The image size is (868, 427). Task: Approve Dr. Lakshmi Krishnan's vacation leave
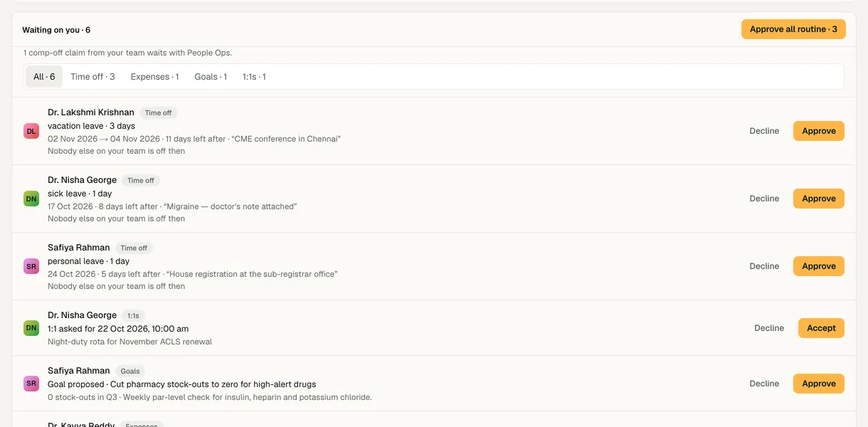click(x=819, y=131)
